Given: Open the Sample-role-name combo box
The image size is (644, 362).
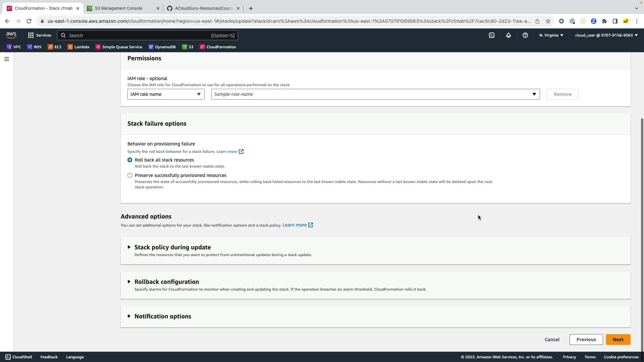Looking at the screenshot, I should pos(375,94).
